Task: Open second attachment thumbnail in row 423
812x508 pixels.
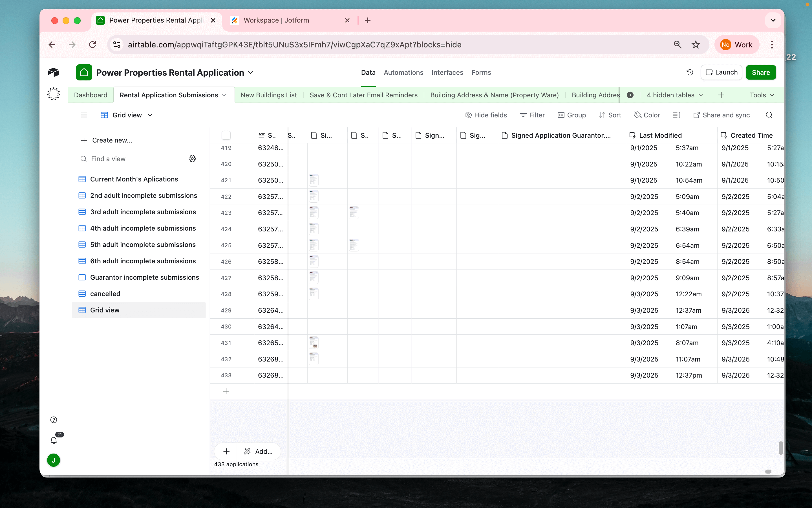Action: pos(354,213)
